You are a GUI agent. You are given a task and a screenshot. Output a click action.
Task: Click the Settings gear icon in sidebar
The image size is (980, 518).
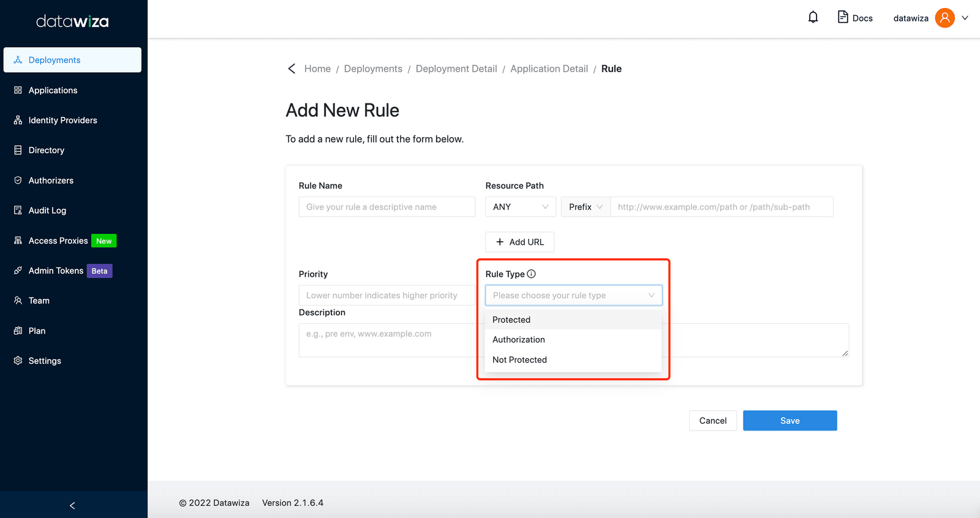(18, 361)
